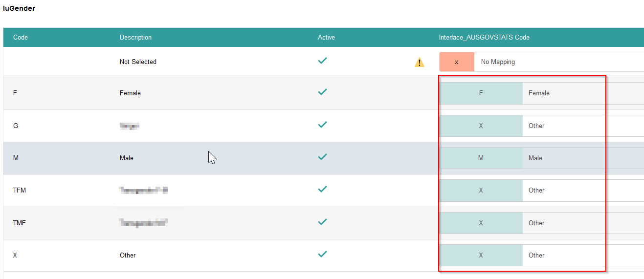644x279 pixels.
Task: Click the teal F code box
Action: coord(481,93)
